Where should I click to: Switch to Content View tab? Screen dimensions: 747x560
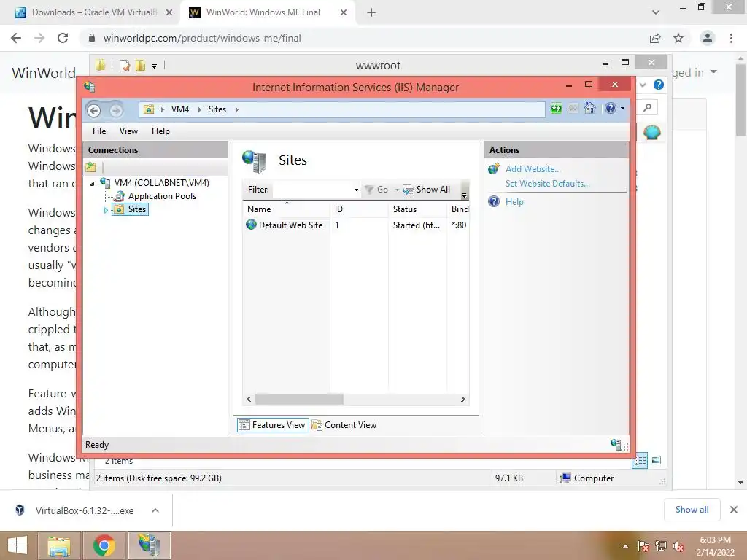(x=344, y=425)
